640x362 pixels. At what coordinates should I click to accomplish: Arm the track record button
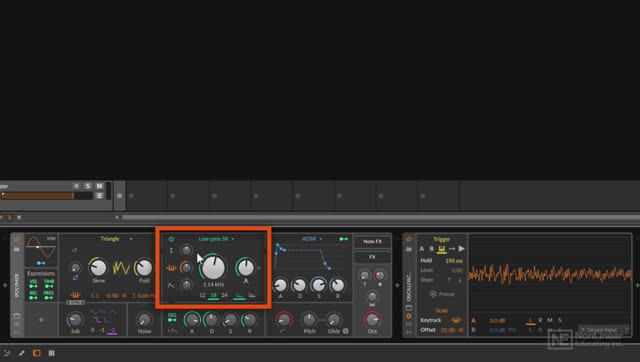(x=76, y=186)
